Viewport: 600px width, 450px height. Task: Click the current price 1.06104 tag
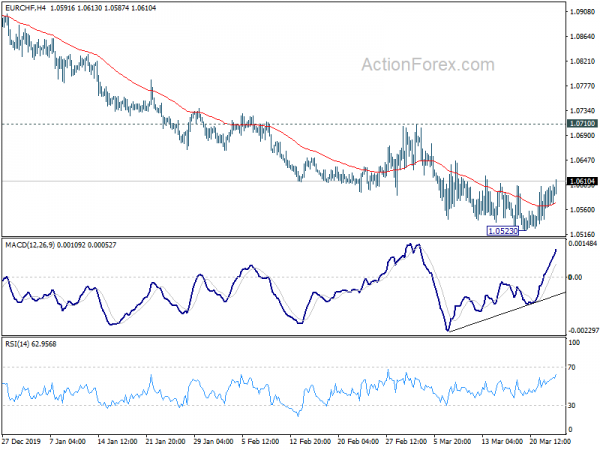click(582, 181)
